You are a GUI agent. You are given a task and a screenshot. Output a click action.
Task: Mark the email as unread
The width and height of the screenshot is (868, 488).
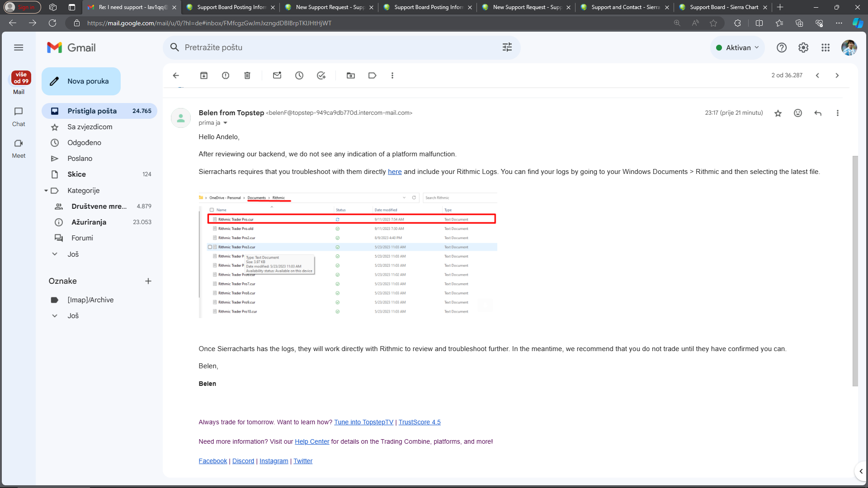point(277,75)
